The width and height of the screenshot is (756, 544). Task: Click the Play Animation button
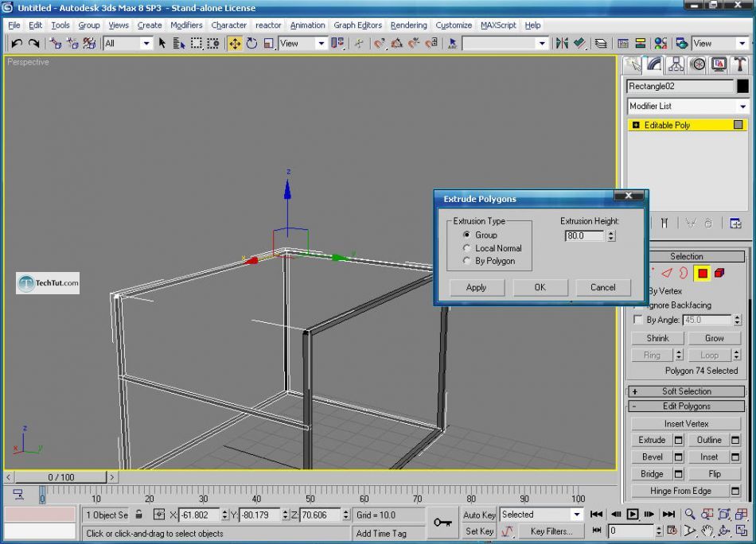pyautogui.click(x=633, y=514)
